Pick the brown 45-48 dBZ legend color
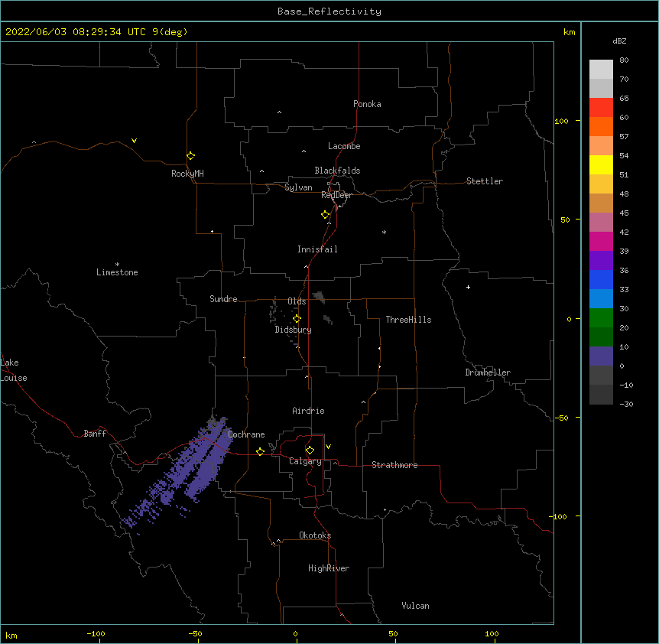The height and width of the screenshot is (644, 659). pos(601,203)
